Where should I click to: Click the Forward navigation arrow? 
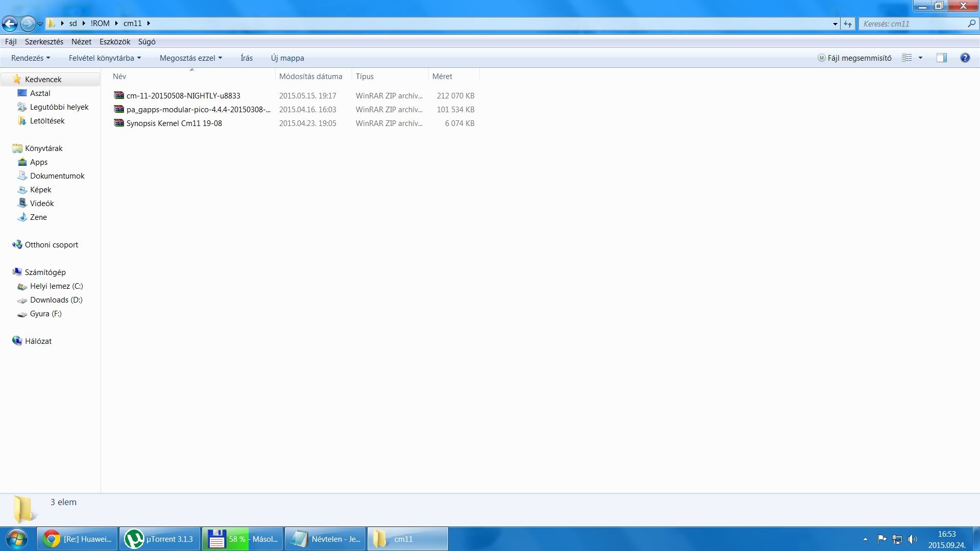pos(28,23)
